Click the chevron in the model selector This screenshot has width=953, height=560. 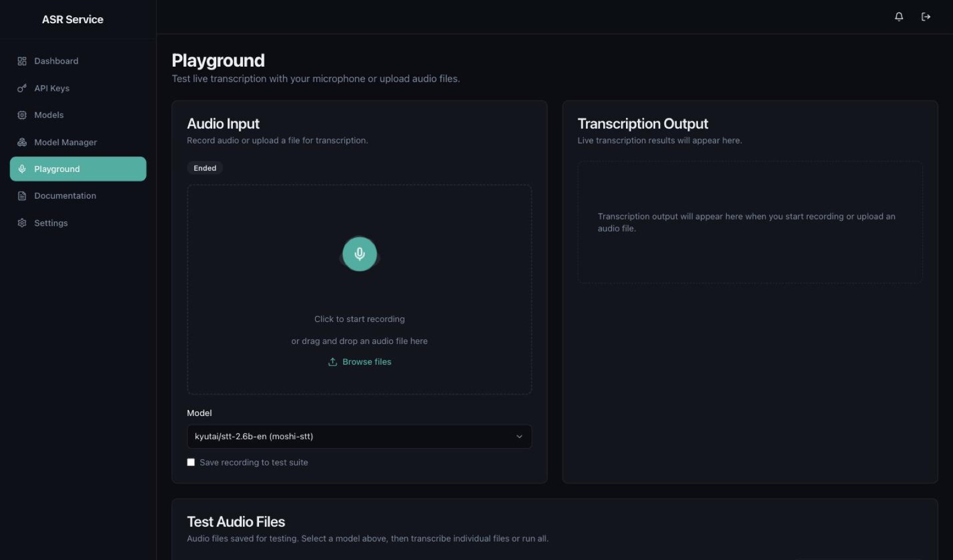click(x=519, y=436)
